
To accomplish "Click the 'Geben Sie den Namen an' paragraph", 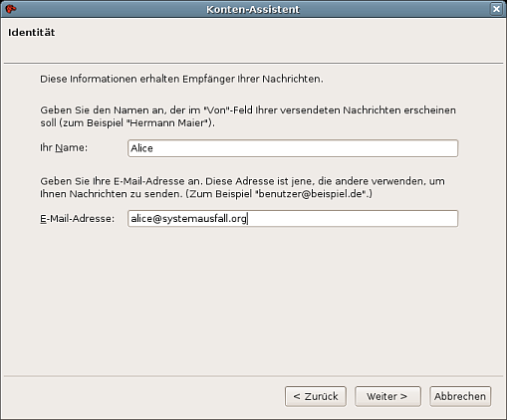I will coord(248,116).
